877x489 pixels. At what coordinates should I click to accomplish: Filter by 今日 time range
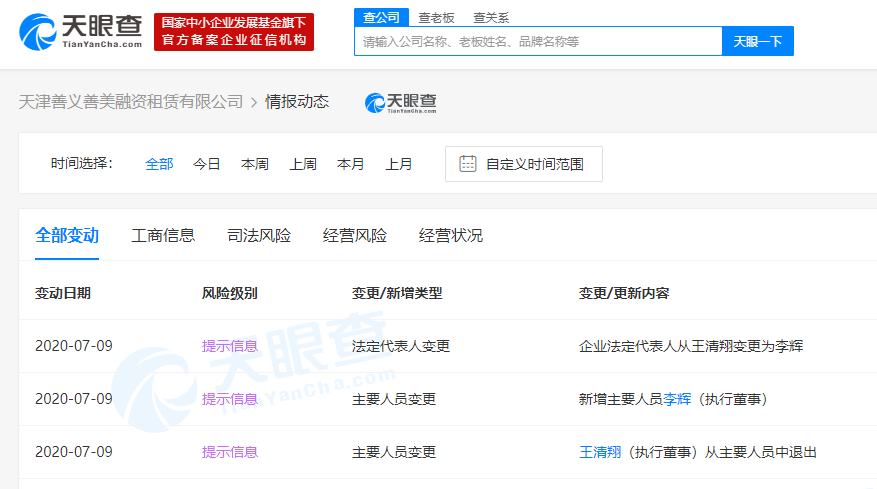(207, 164)
